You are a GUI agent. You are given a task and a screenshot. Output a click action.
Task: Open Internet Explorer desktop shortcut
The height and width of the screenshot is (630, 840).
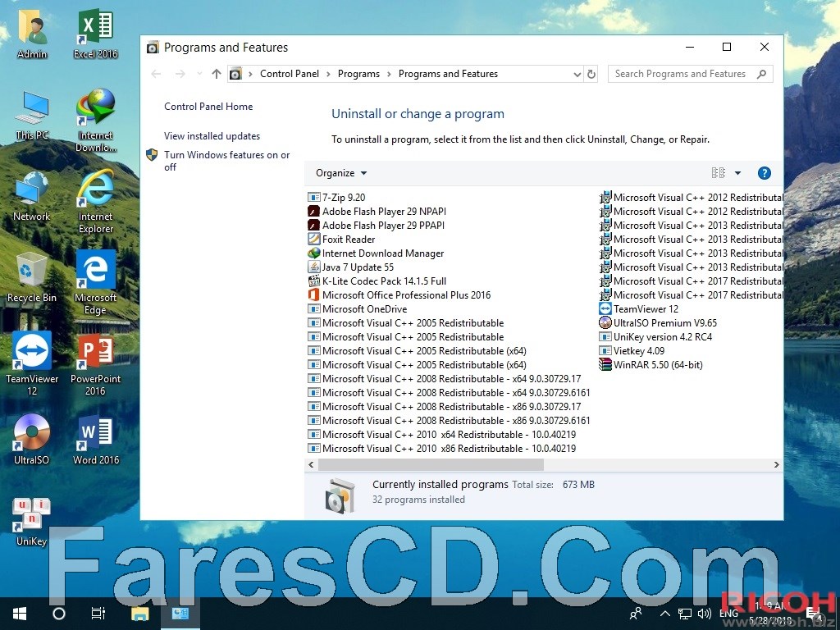point(96,202)
